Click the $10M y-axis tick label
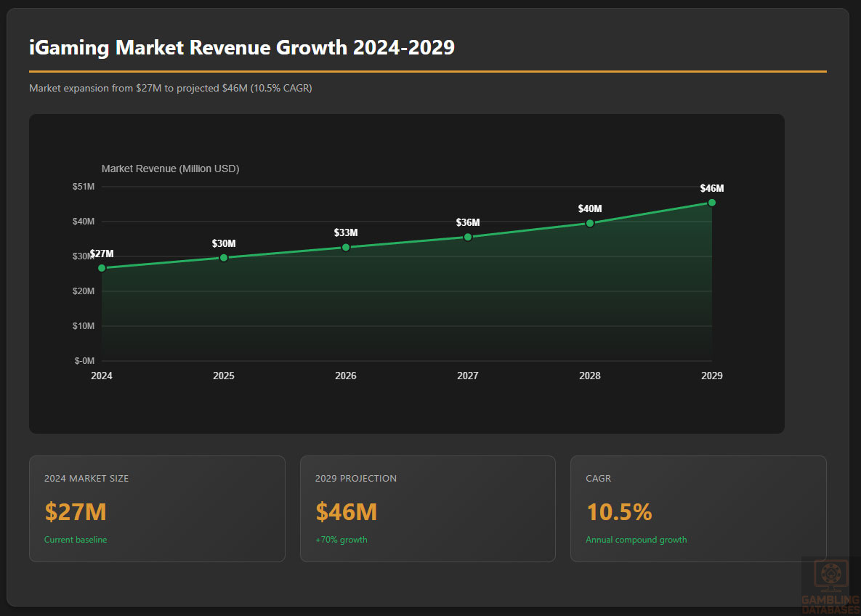 [84, 326]
